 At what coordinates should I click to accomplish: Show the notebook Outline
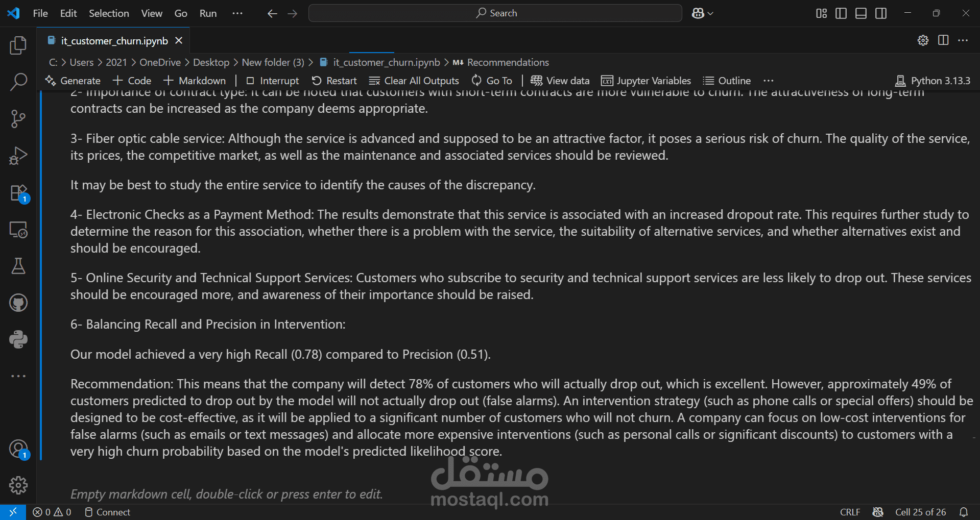(727, 81)
